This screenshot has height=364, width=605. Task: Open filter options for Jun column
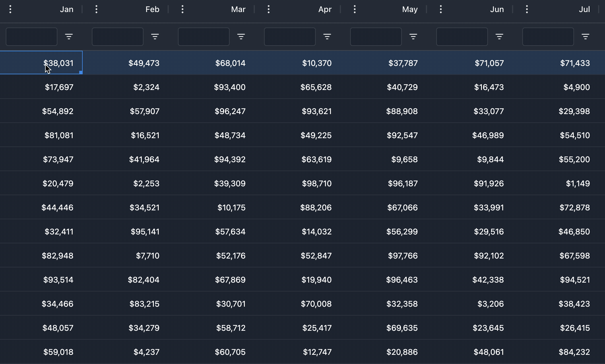499,37
